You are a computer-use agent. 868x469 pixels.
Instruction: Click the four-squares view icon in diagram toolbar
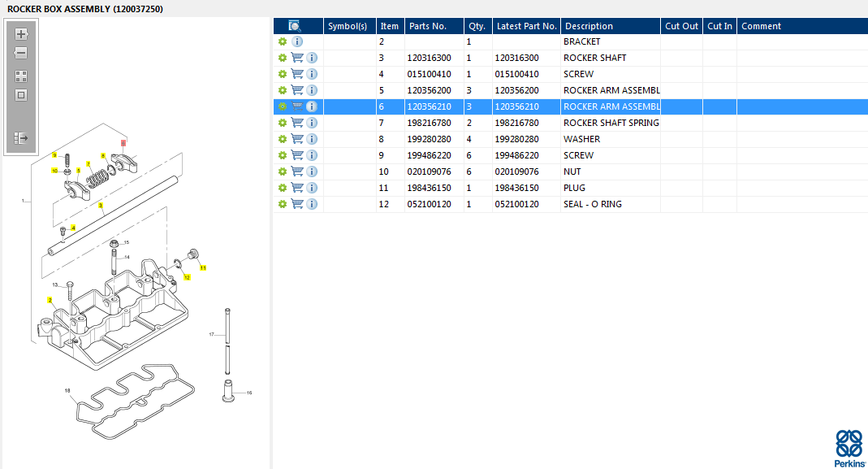click(x=21, y=76)
